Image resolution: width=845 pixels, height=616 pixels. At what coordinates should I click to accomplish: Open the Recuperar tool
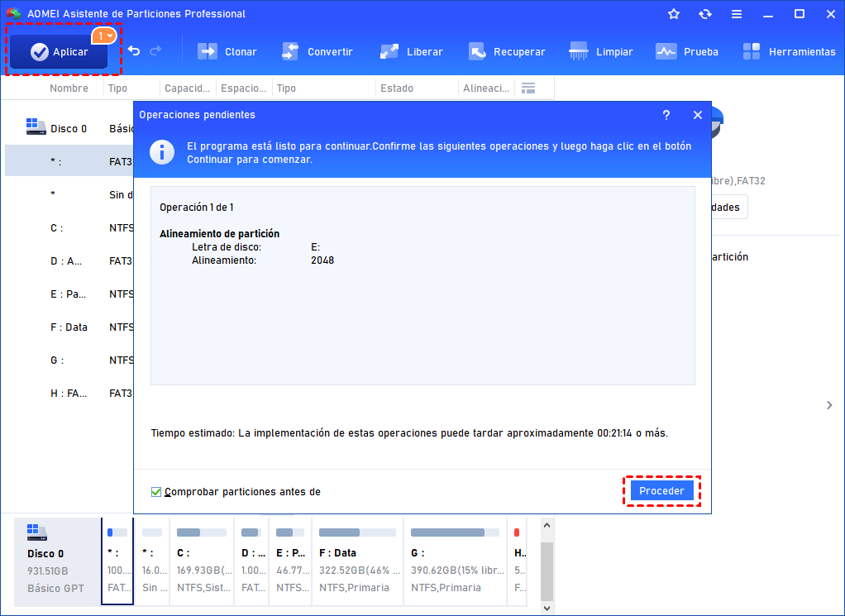pyautogui.click(x=507, y=51)
